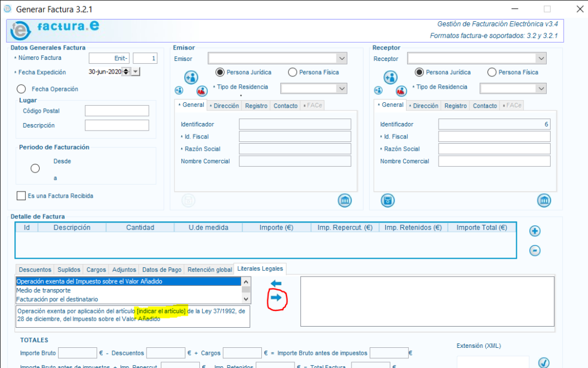Click the up arrow of the legal literals list scrollbar

coord(246,282)
